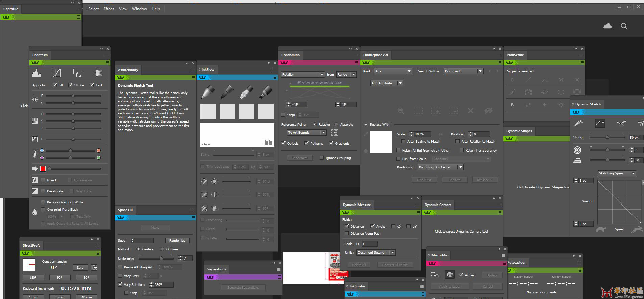Uncheck Stroke in Phantasm Apply to
644x299 pixels.
(70, 85)
